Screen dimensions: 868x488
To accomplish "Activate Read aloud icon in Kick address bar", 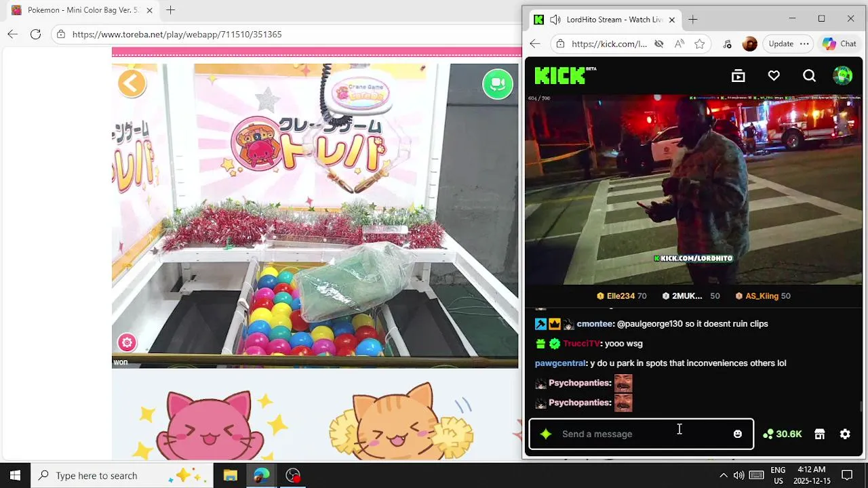I will pyautogui.click(x=679, y=44).
